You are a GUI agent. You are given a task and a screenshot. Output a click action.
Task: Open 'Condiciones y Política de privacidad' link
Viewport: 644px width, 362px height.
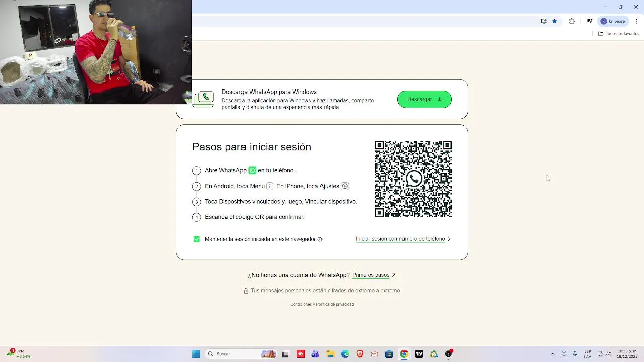click(x=322, y=304)
